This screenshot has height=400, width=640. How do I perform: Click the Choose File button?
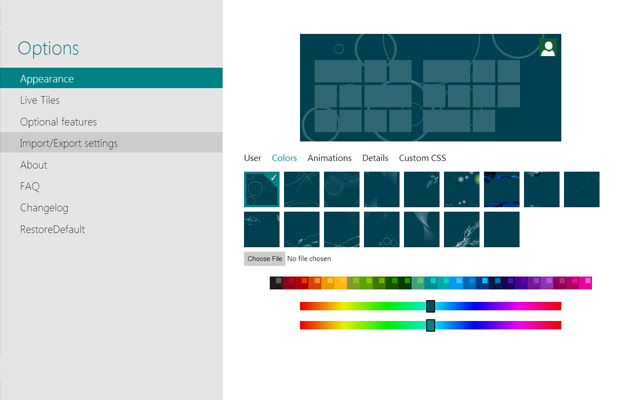264,258
